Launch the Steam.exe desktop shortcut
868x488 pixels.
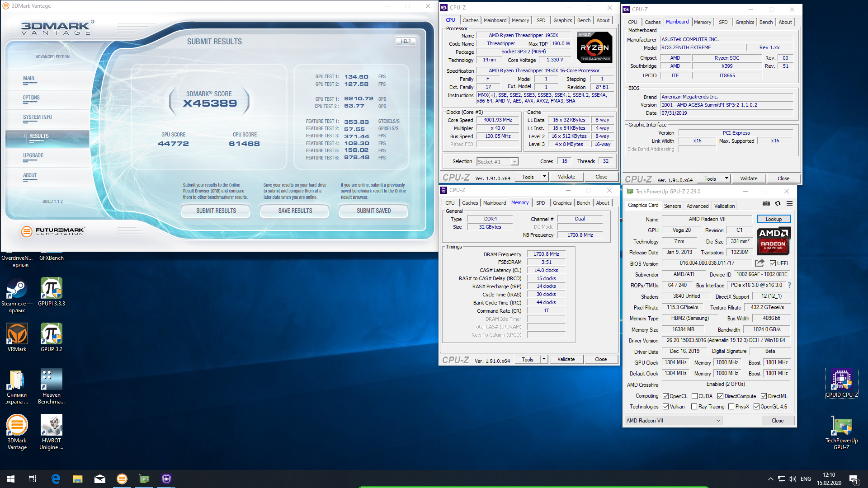pyautogui.click(x=17, y=295)
